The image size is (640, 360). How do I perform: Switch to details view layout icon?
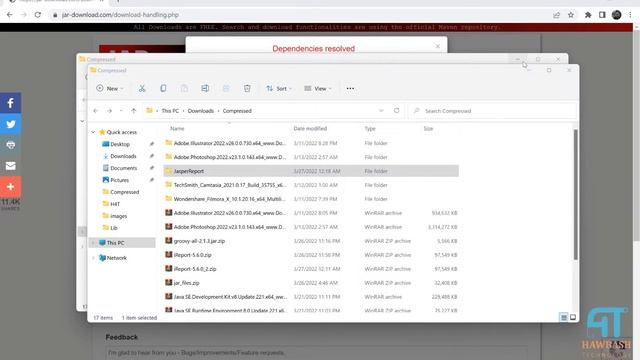pos(564,317)
